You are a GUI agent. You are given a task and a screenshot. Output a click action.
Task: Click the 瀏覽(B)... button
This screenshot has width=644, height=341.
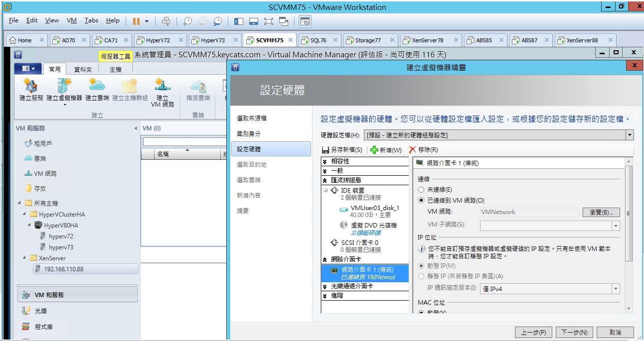point(601,213)
